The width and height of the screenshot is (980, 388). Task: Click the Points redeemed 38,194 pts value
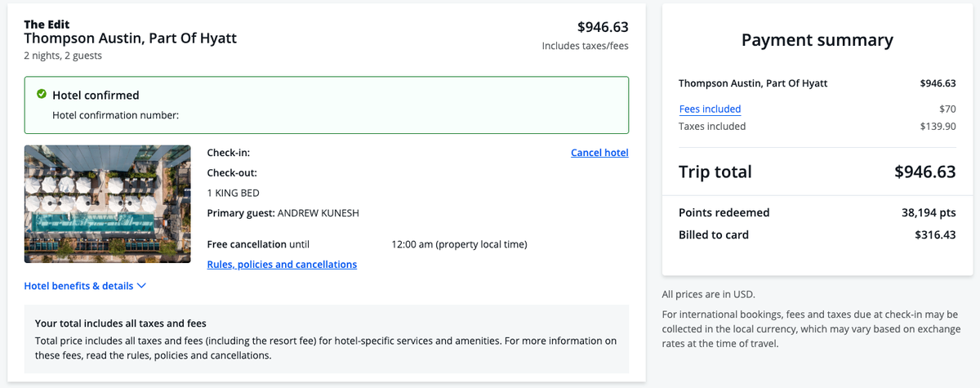tap(928, 212)
